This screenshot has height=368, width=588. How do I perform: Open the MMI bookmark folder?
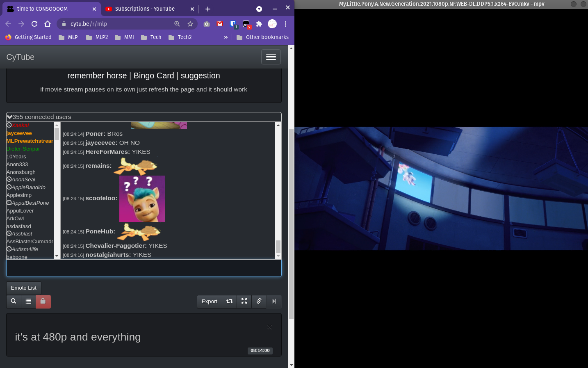(x=124, y=37)
